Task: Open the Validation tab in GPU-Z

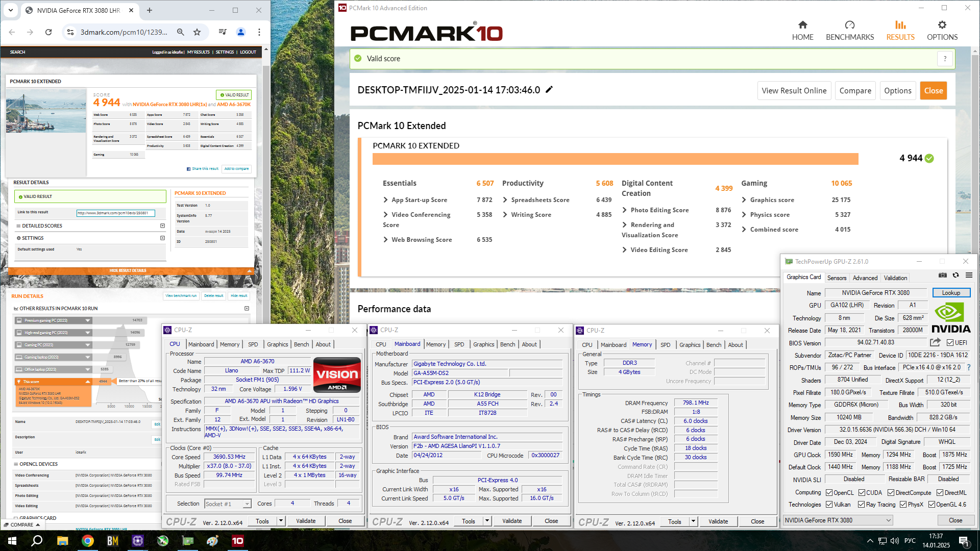Action: [895, 278]
